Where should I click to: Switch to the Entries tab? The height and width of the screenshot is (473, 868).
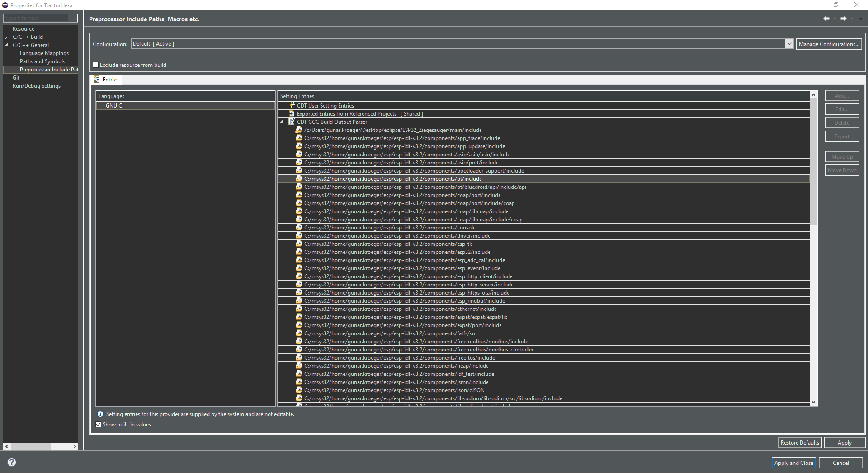click(106, 80)
